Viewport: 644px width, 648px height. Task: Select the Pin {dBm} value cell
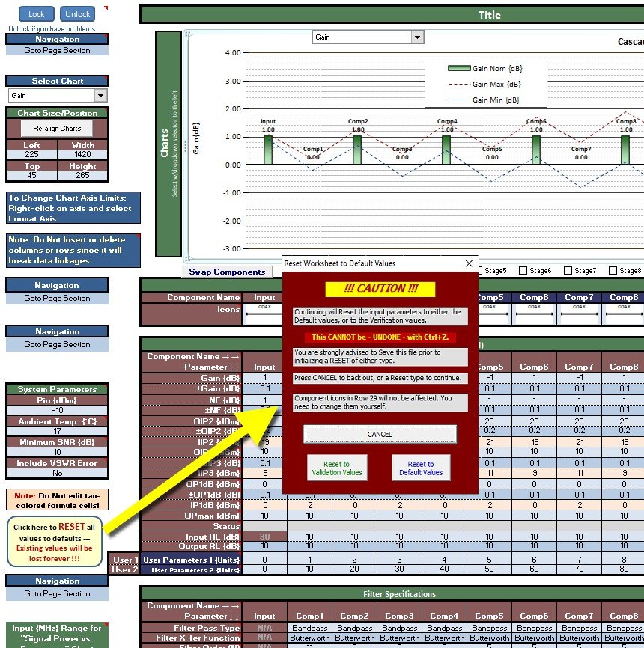(x=57, y=411)
